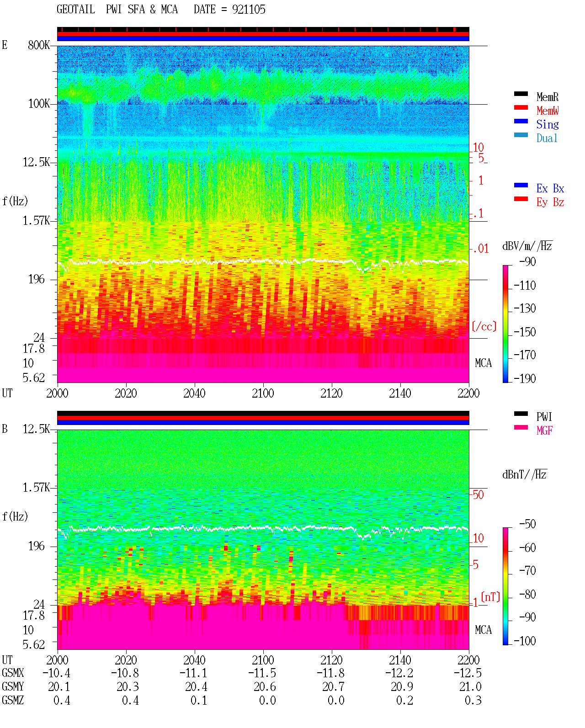This screenshot has height=728, width=585.
Task: Click the "dBV/m/√Hz" unit label
Action: point(527,246)
